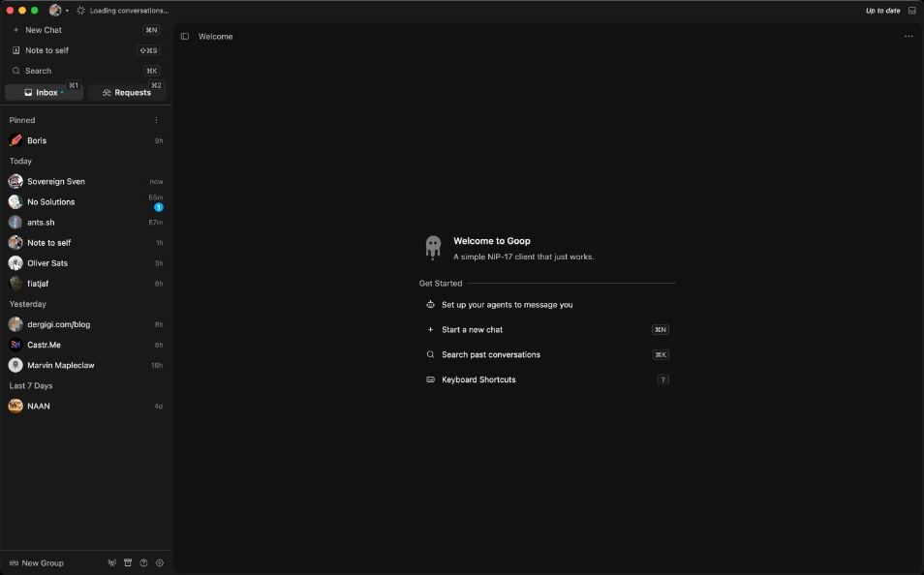Create a New Group

37,563
